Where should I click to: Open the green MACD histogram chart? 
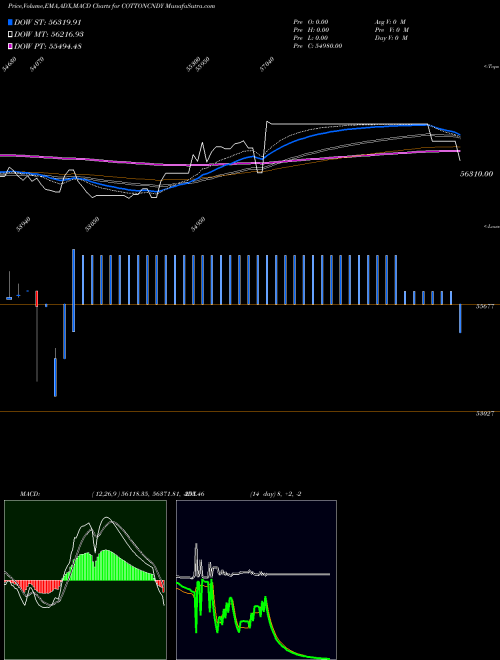pyautogui.click(x=85, y=580)
